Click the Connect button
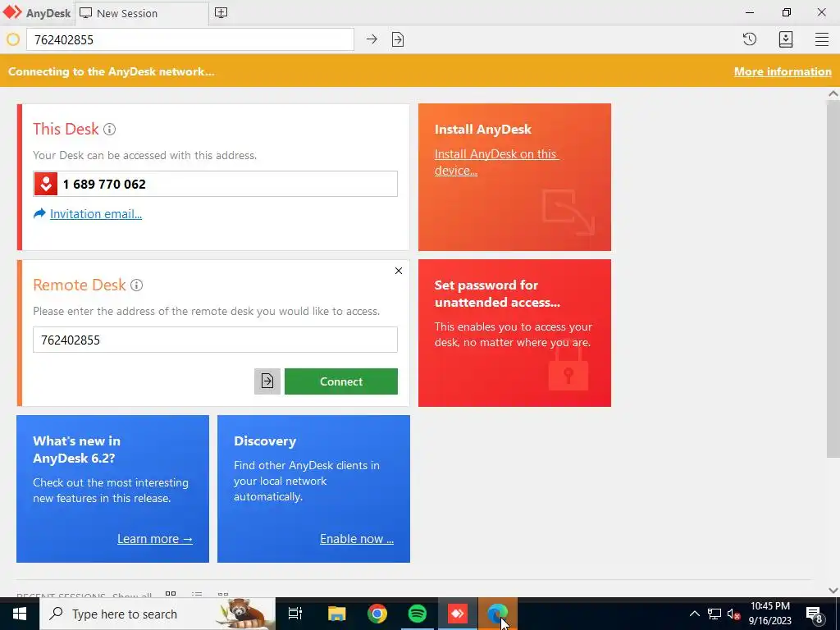Image resolution: width=840 pixels, height=630 pixels. tap(340, 381)
